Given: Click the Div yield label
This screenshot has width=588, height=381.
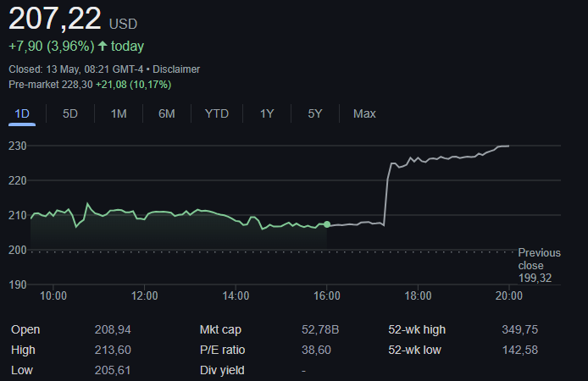Looking at the screenshot, I should (222, 370).
